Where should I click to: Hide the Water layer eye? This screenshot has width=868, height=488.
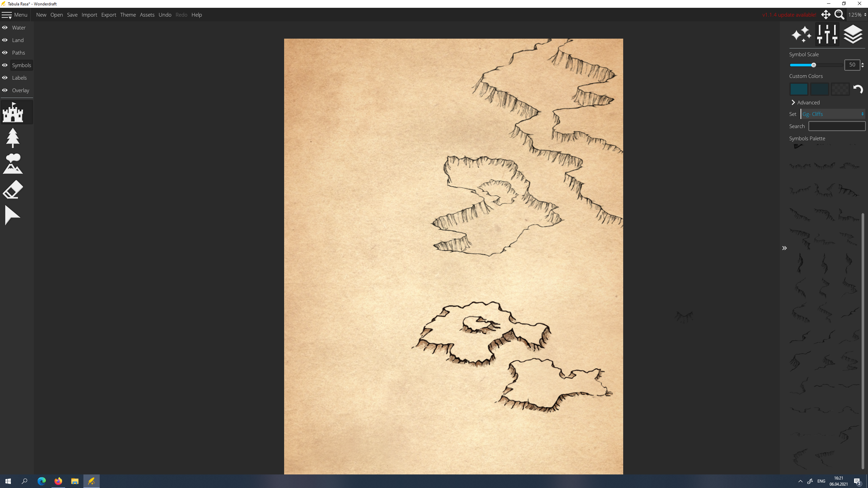[5, 27]
